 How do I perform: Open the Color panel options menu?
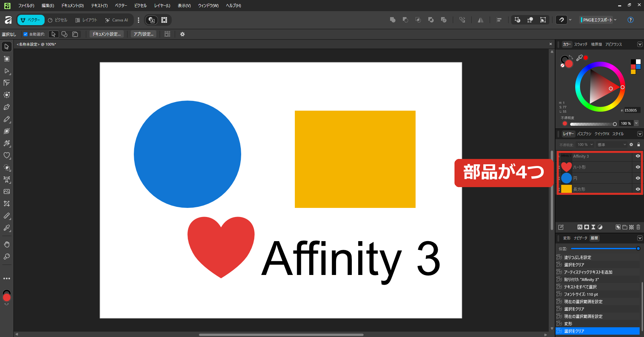(x=640, y=44)
